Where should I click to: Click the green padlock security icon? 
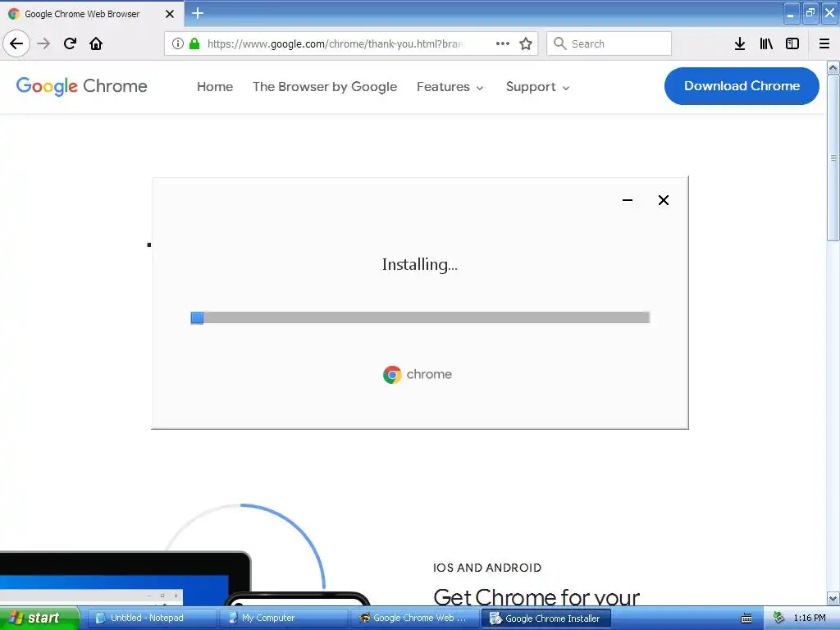coord(194,43)
